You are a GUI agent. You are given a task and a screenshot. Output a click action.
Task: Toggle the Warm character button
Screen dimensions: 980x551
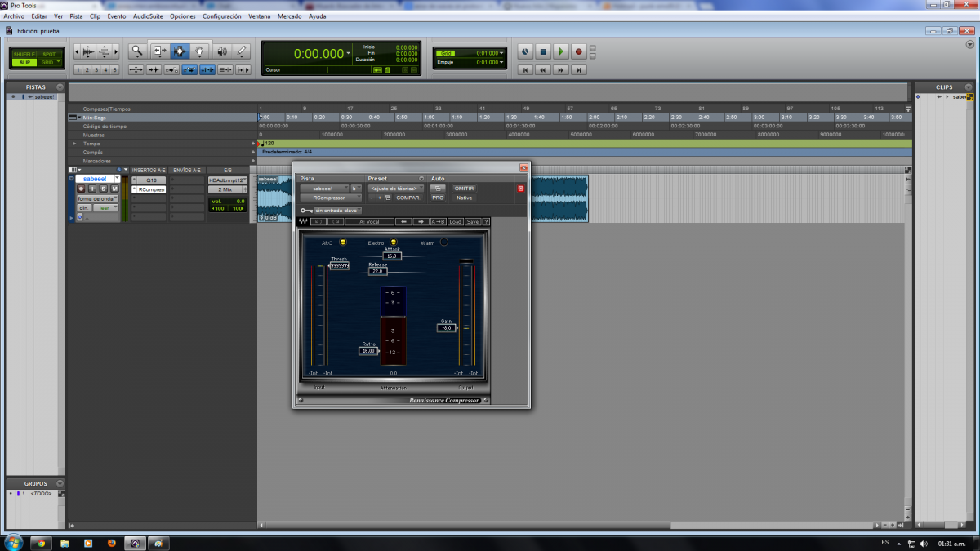click(443, 242)
